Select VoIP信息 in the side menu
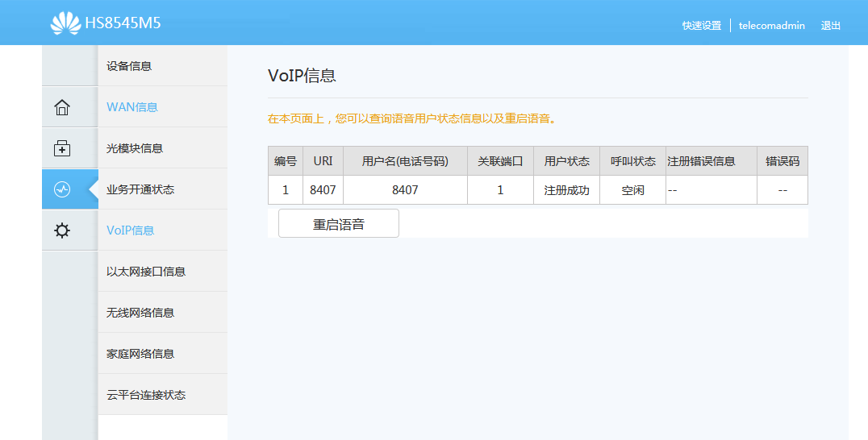This screenshot has width=868, height=440. [x=131, y=230]
